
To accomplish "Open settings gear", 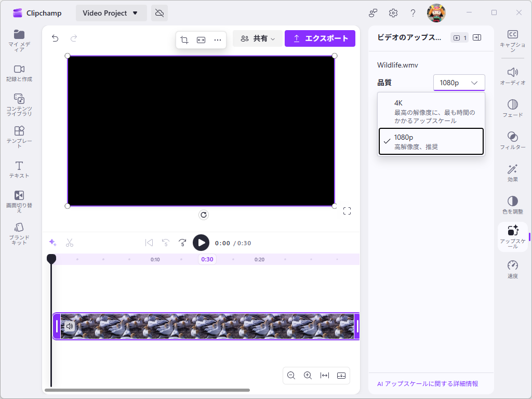I will point(393,13).
